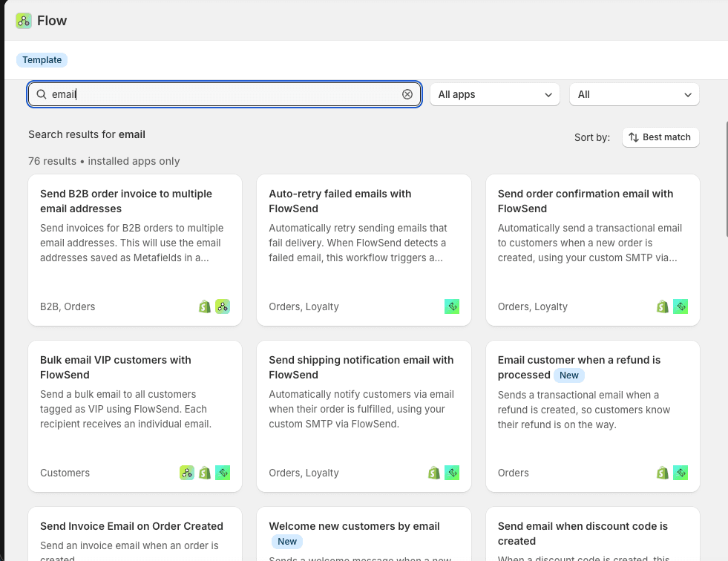728x561 pixels.
Task: Open the All categories dropdown
Action: (x=634, y=95)
